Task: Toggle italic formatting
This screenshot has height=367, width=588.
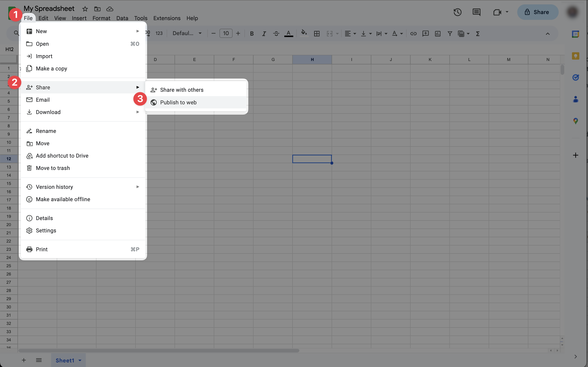Action: (264, 33)
